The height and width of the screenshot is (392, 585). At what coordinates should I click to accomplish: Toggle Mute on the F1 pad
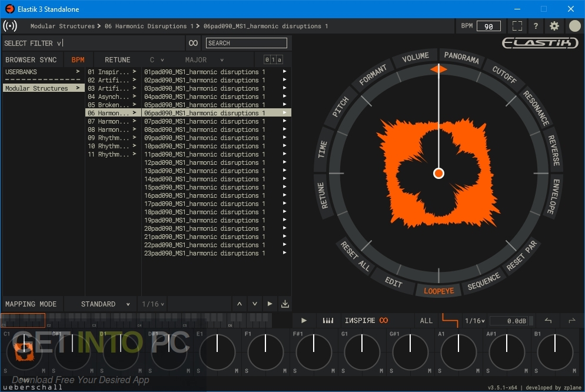coord(285,371)
